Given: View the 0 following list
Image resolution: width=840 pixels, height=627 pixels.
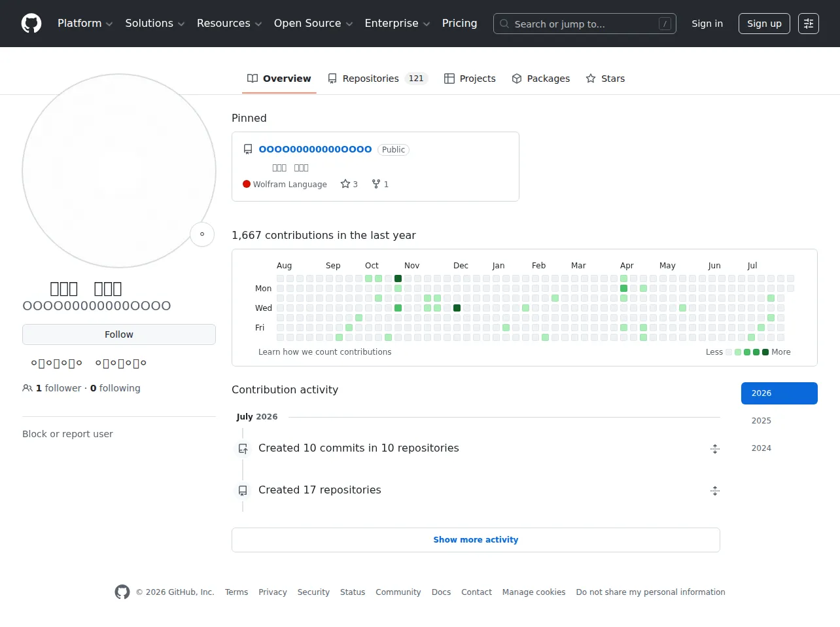Looking at the screenshot, I should [115, 388].
